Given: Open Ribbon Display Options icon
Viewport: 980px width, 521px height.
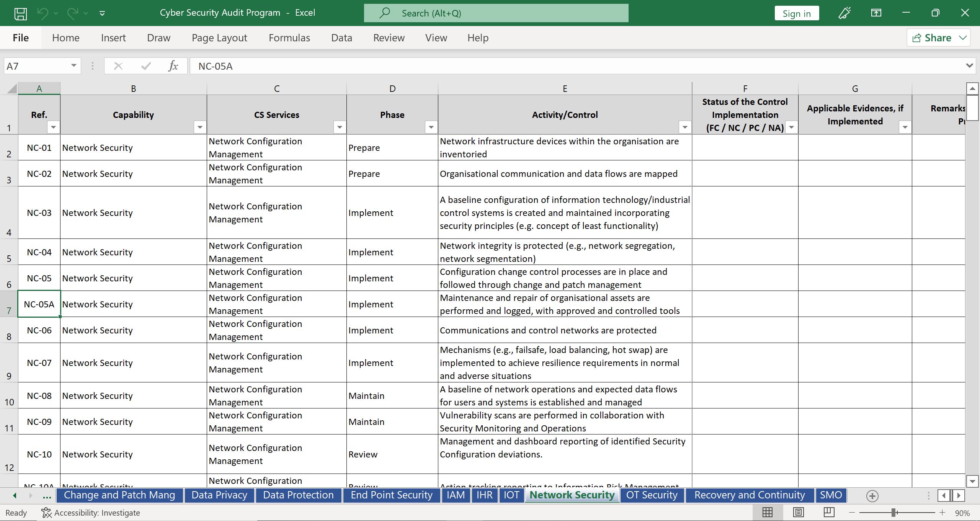Looking at the screenshot, I should 876,13.
